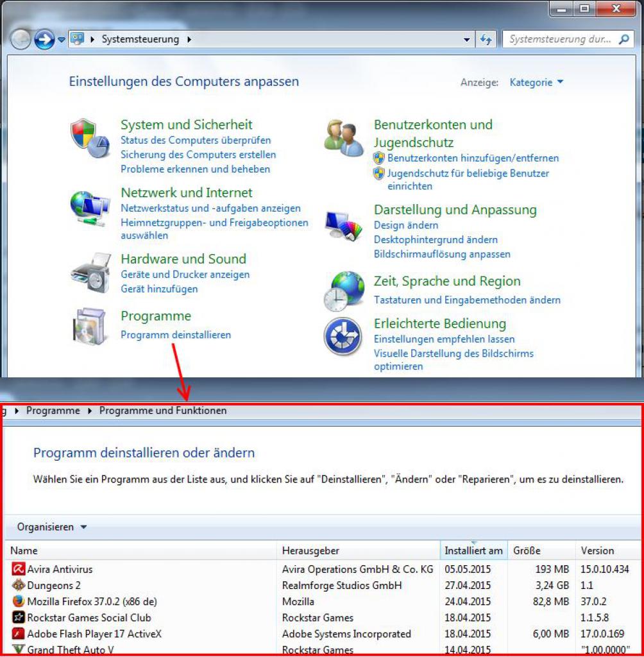Screen dimensions: 644x657
Task: Expand the breadcrumb arrow before Programme
Action: click(17, 411)
